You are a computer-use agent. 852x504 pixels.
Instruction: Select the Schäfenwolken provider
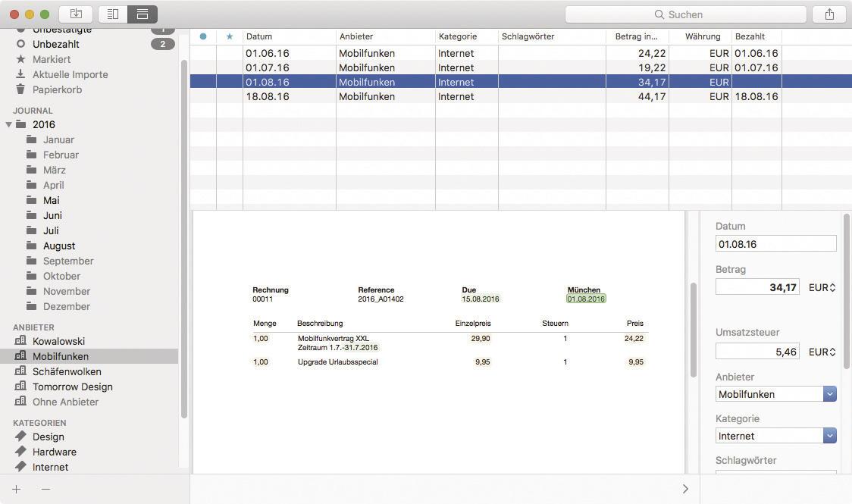point(67,371)
